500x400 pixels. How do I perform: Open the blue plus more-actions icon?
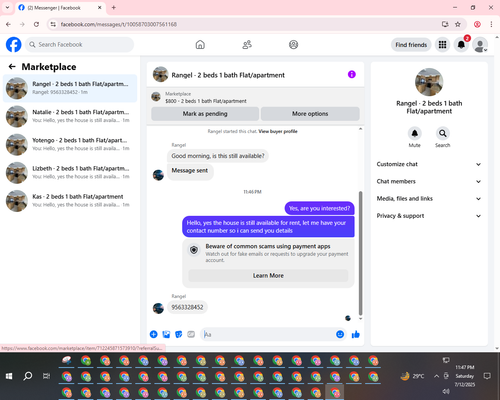click(x=154, y=334)
